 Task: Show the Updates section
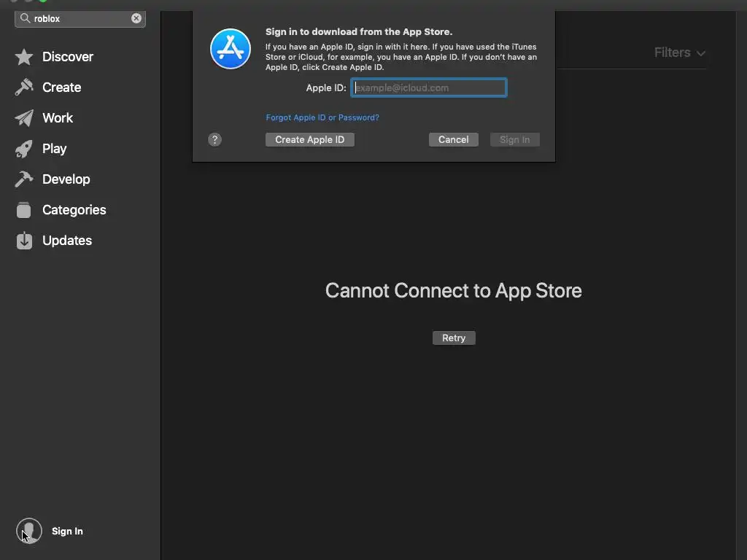pos(67,241)
